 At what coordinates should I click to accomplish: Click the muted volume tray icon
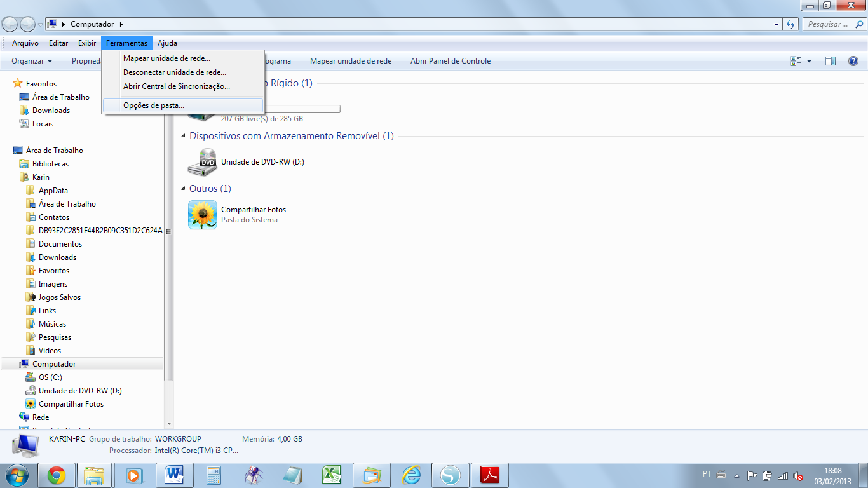(x=799, y=476)
